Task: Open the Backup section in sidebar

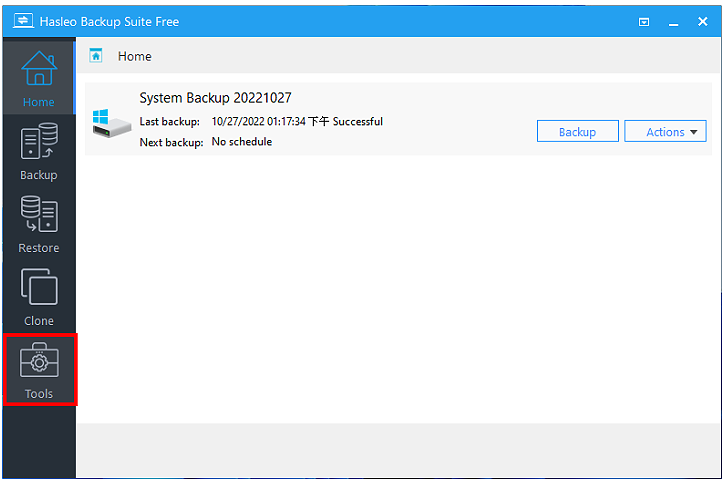Action: click(38, 151)
